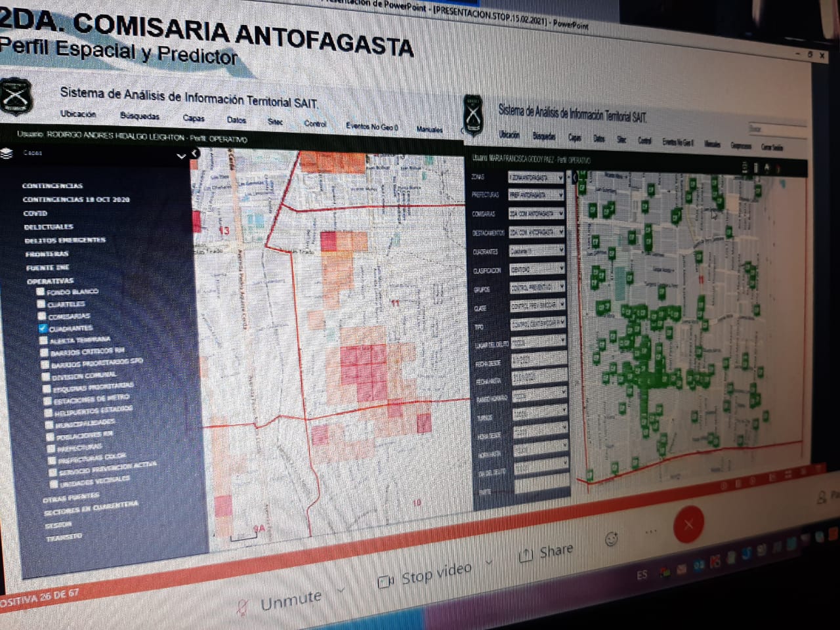This screenshot has height=630, width=840.
Task: Expand the COVID layer group
Action: tap(35, 213)
